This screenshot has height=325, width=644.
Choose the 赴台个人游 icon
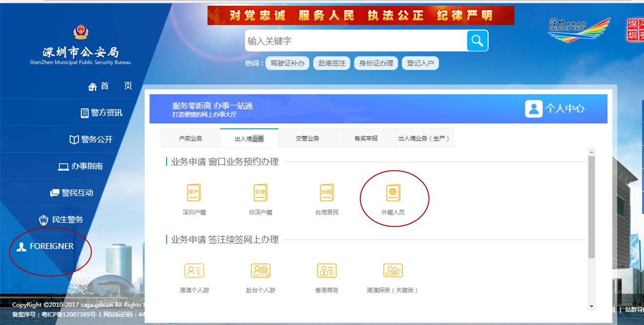pyautogui.click(x=260, y=271)
